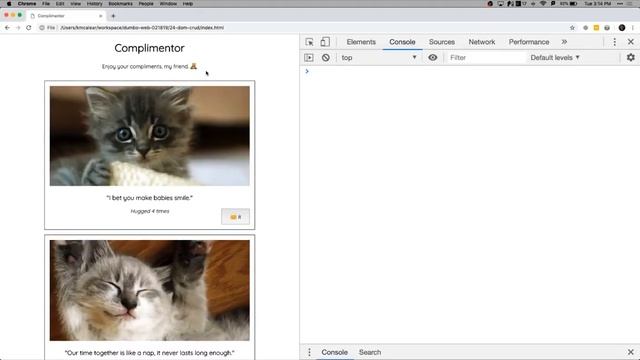Focus the console Filter field

(486, 58)
